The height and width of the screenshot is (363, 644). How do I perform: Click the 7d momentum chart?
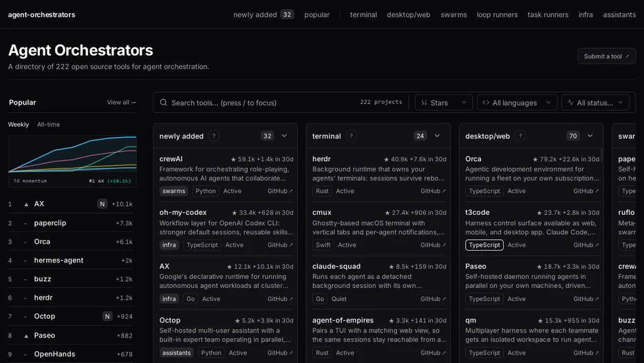pos(72,160)
